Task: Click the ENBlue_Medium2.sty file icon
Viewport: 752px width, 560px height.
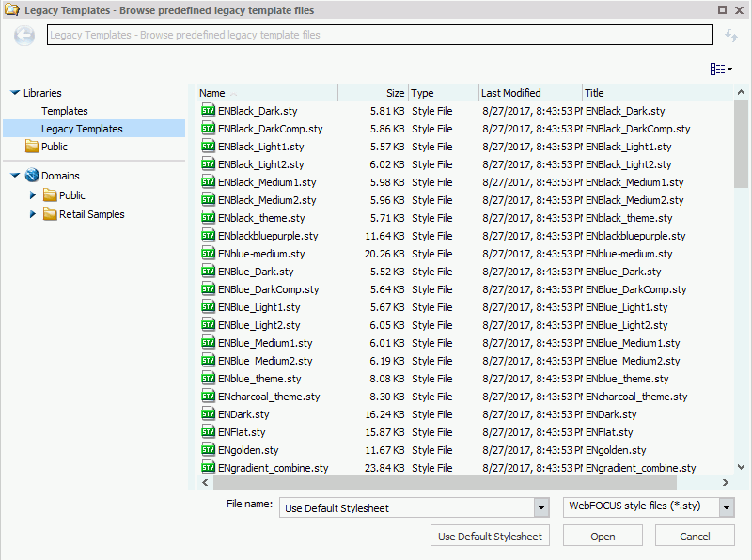Action: pyautogui.click(x=208, y=361)
